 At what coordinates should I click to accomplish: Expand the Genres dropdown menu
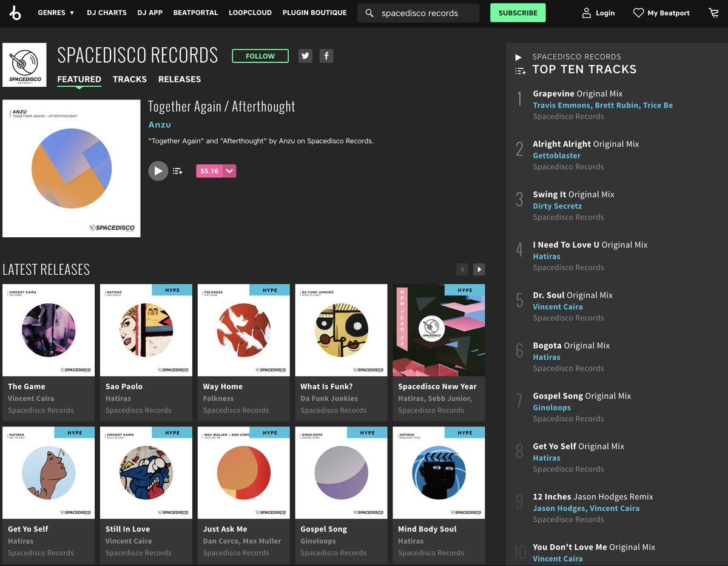(x=56, y=13)
